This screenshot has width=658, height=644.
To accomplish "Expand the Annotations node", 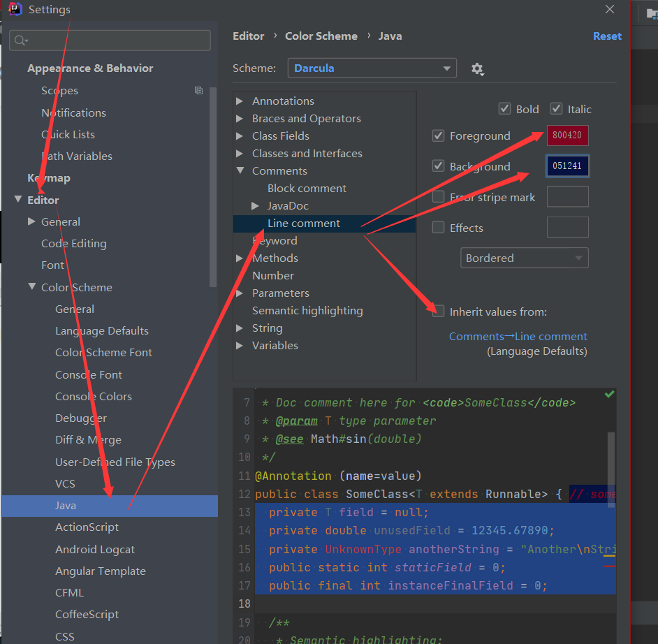I will click(x=240, y=101).
